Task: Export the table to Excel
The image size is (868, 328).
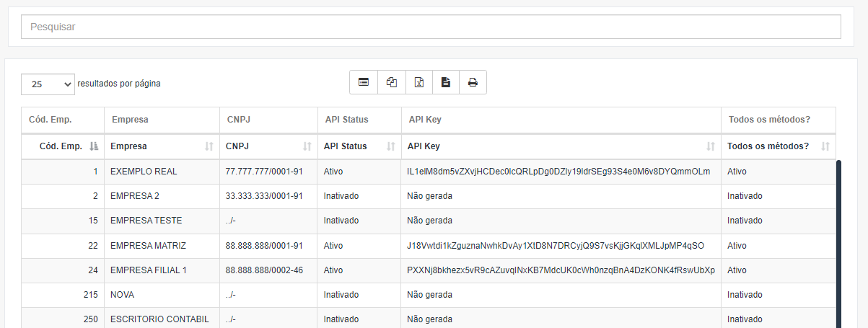Action: 418,82
